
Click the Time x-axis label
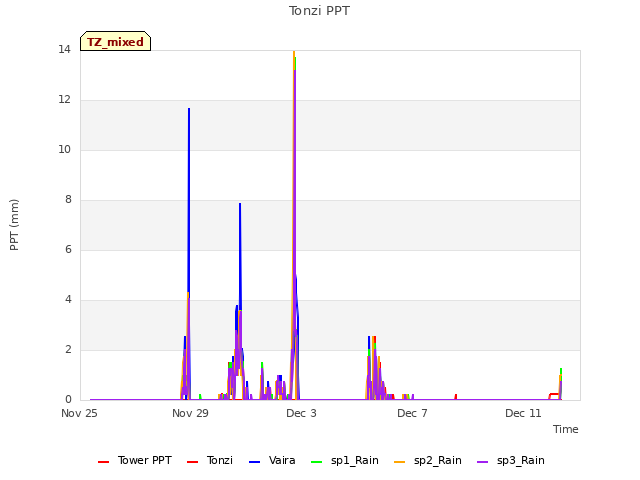pyautogui.click(x=565, y=429)
